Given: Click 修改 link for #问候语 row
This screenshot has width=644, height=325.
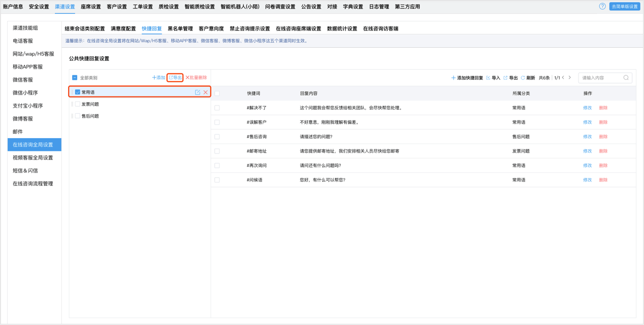Looking at the screenshot, I should [588, 180].
